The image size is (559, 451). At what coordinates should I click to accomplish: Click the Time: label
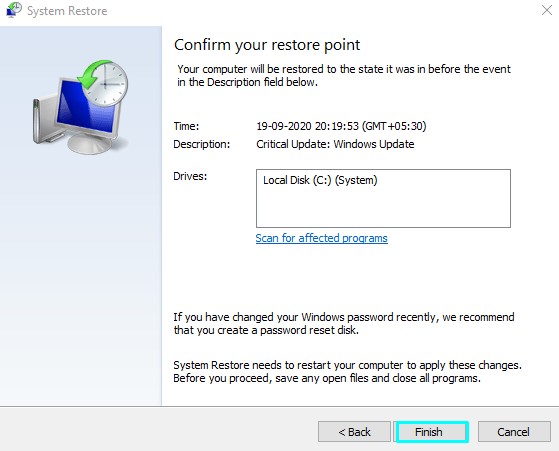click(186, 126)
